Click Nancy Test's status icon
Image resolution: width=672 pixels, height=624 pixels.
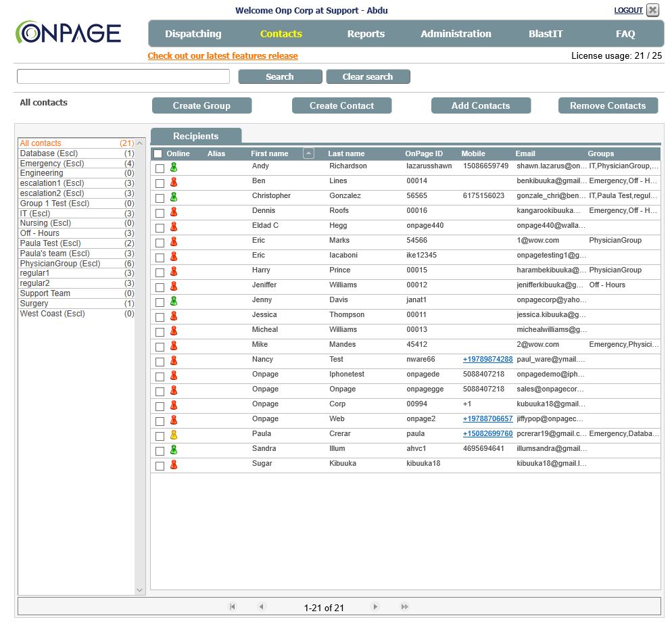174,360
